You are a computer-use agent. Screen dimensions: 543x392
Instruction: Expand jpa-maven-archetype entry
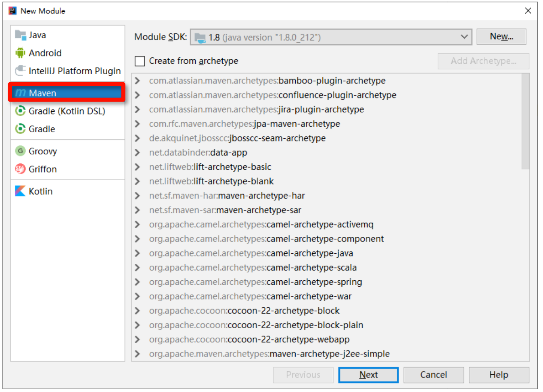coord(138,124)
